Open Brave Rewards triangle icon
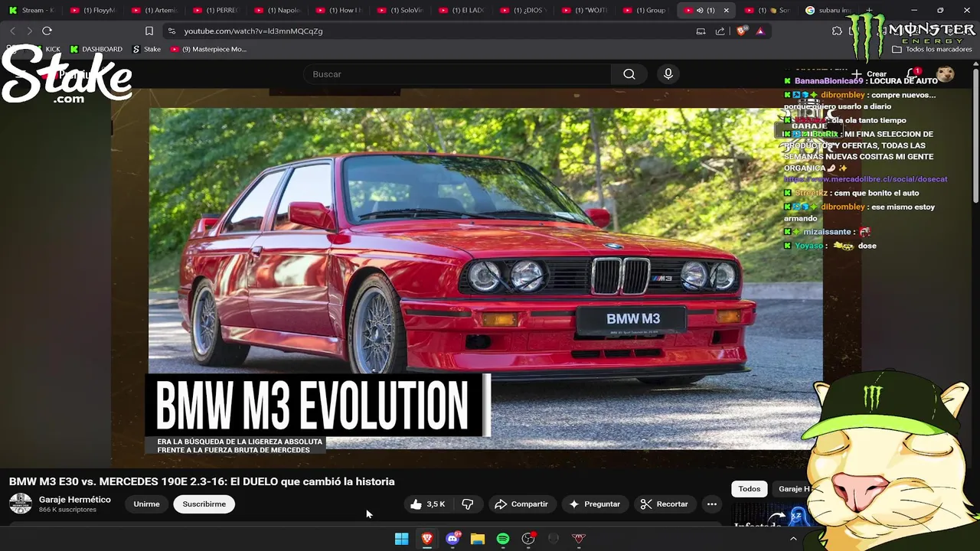The width and height of the screenshot is (980, 551). point(760,31)
